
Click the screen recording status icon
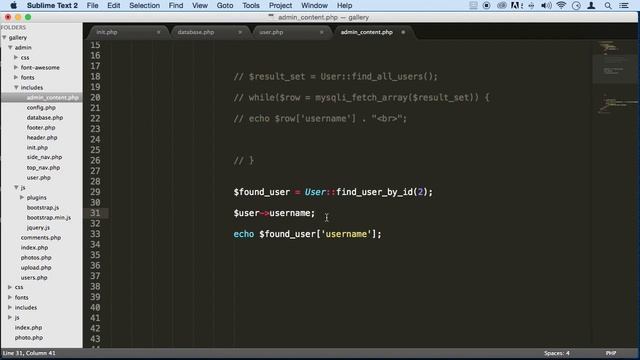pos(486,5)
